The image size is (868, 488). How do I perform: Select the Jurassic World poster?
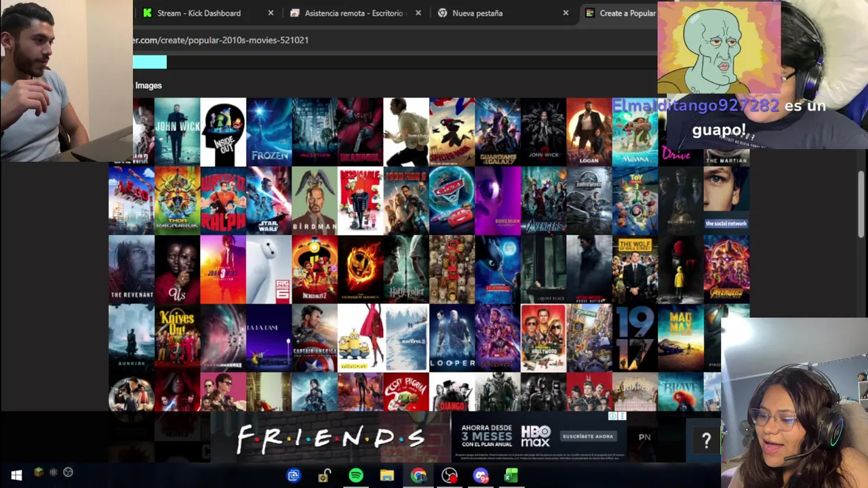point(589,201)
